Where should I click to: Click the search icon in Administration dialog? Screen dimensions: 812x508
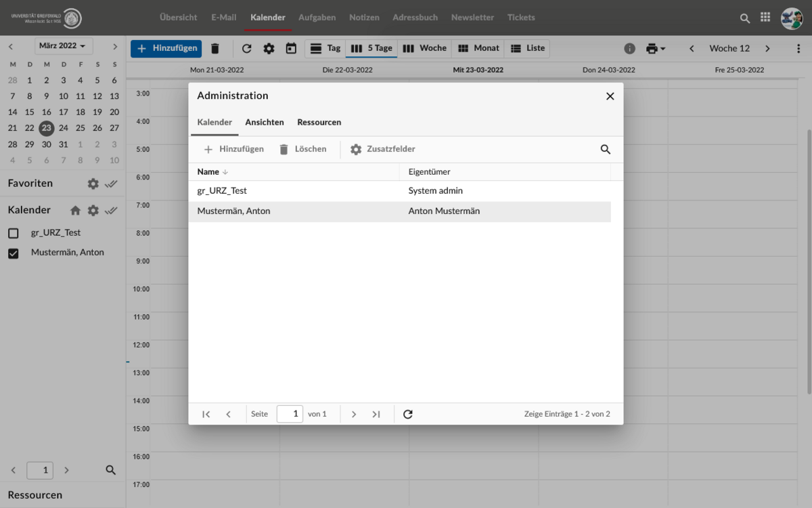point(606,150)
